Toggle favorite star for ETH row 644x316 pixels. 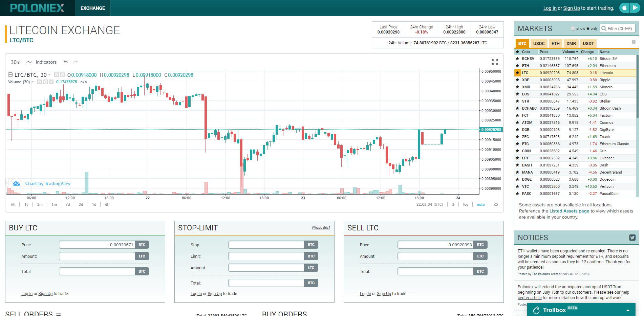pos(517,66)
